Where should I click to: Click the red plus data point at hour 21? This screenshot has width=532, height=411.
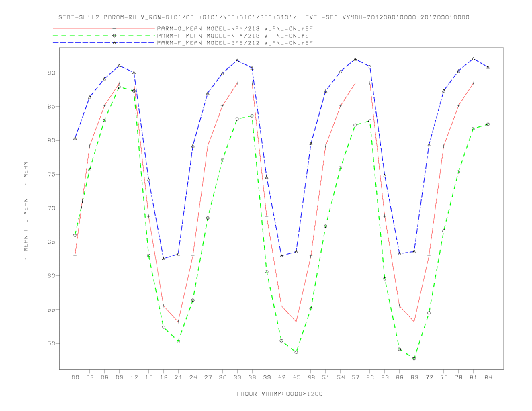pyautogui.click(x=178, y=322)
